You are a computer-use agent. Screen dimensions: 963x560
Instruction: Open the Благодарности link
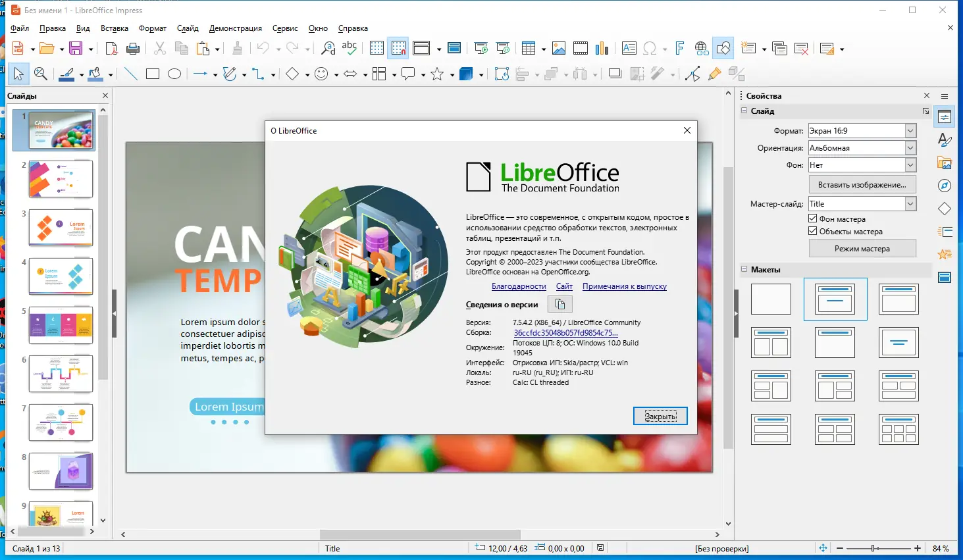coord(519,286)
